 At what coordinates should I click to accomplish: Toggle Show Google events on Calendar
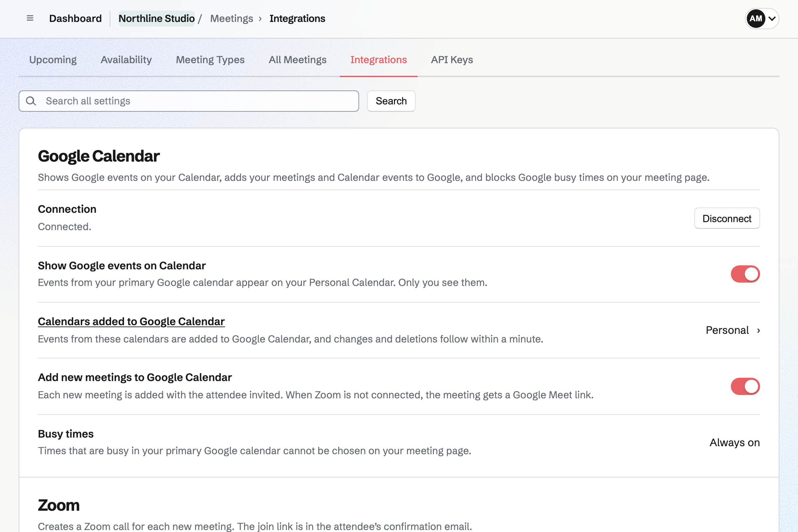pyautogui.click(x=745, y=274)
